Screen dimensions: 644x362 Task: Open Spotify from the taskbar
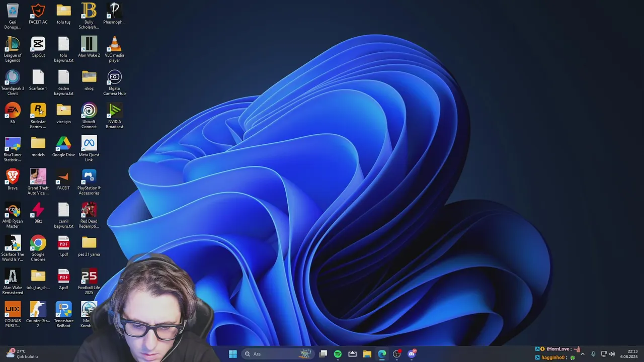click(x=338, y=354)
